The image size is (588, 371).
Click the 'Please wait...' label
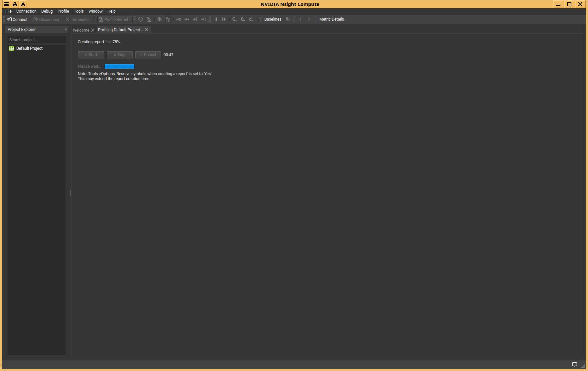[x=89, y=66]
